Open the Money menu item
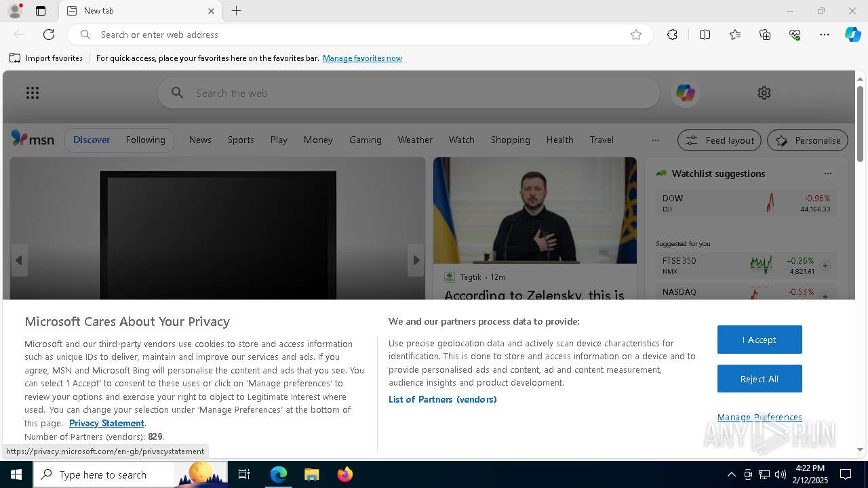868x488 pixels. (318, 140)
